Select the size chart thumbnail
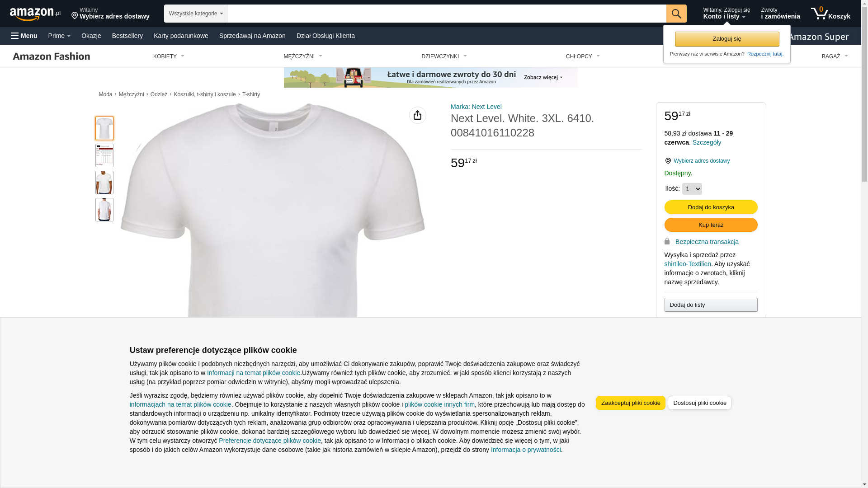Screen dimensions: 868x488 (x=104, y=155)
